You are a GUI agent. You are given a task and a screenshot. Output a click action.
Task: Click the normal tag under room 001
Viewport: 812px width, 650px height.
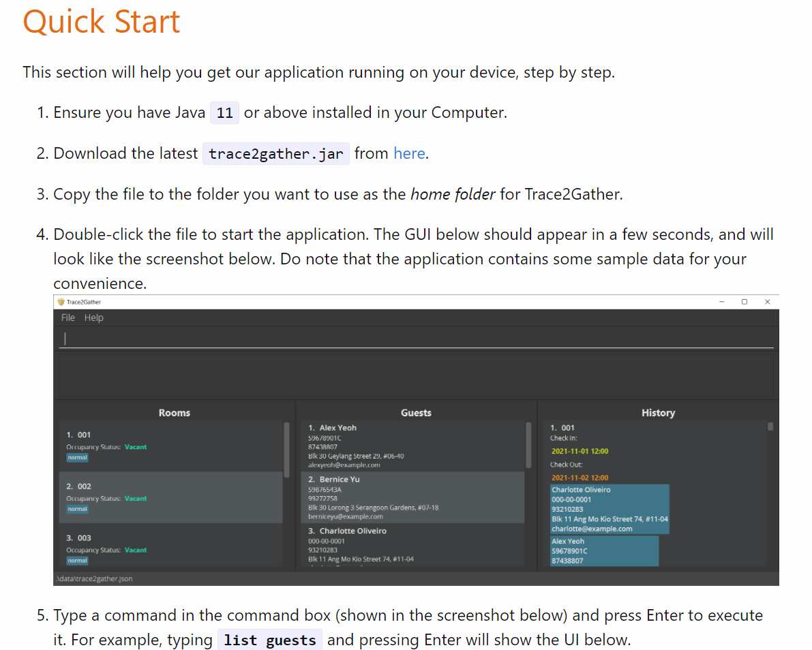77,457
